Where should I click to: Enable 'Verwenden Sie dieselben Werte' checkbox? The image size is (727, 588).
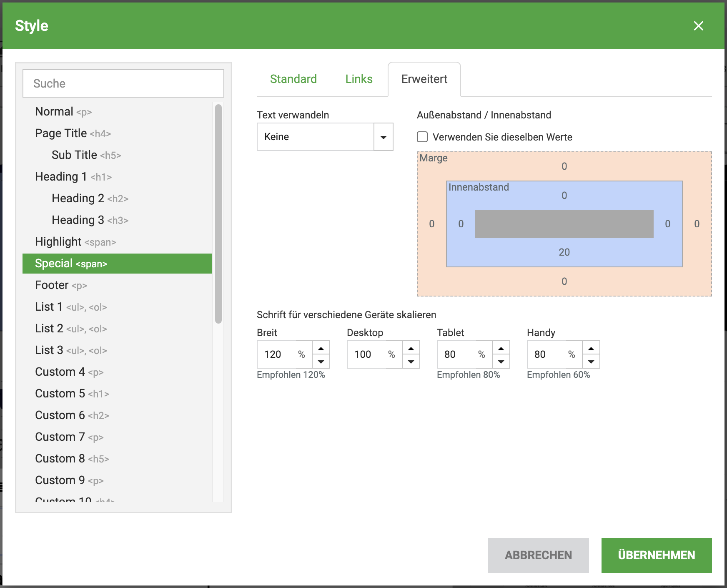pos(422,137)
